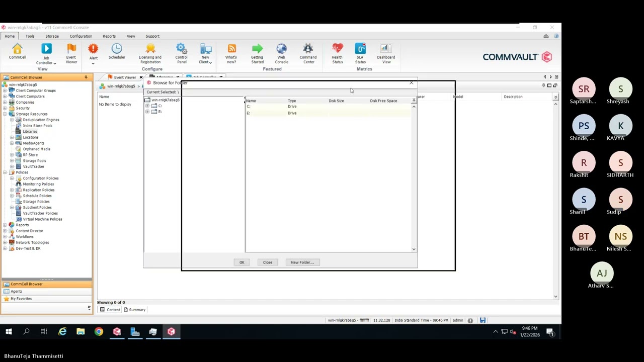Select the C: Drive row in dialog list
This screenshot has width=644, height=362.
(328, 107)
